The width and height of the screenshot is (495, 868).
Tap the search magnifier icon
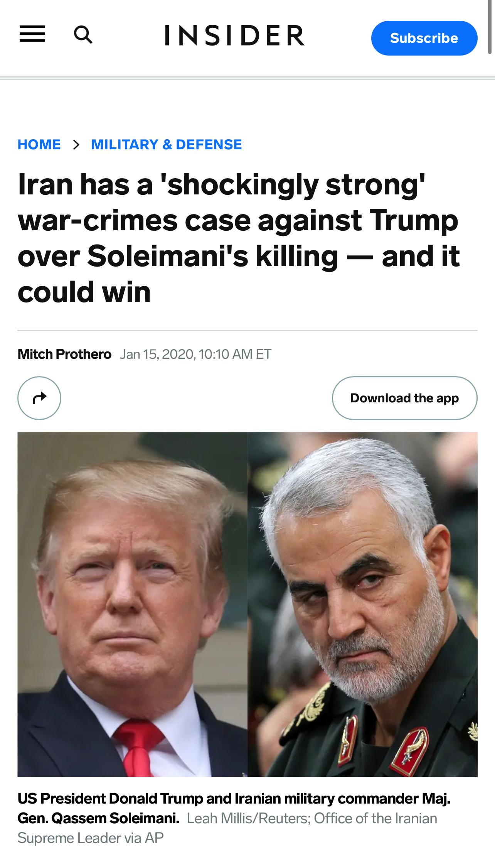[83, 35]
